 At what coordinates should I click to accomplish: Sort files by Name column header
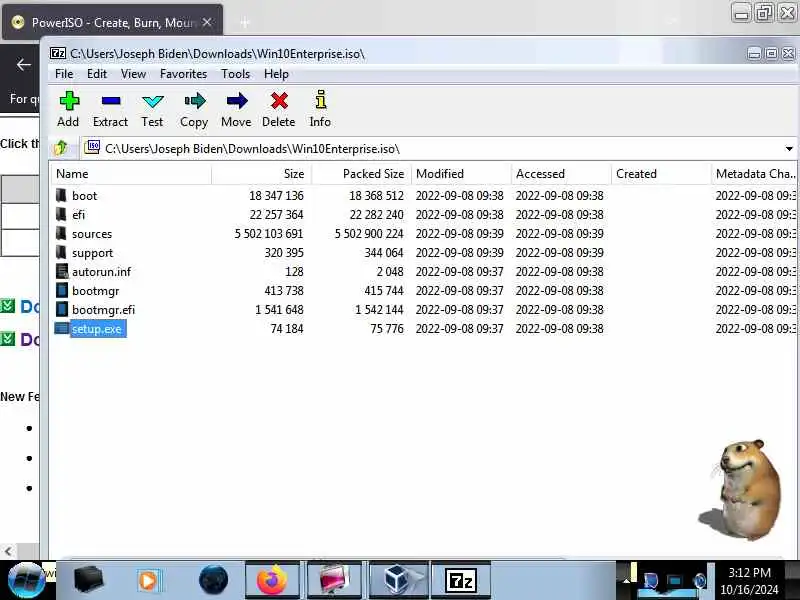coord(131,174)
